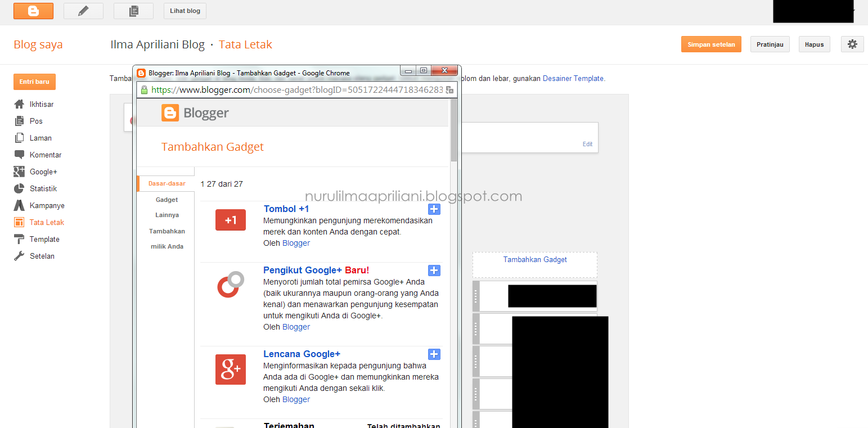Add the Lencana Google+ gadget with plus
This screenshot has height=428, width=868.
click(x=434, y=354)
